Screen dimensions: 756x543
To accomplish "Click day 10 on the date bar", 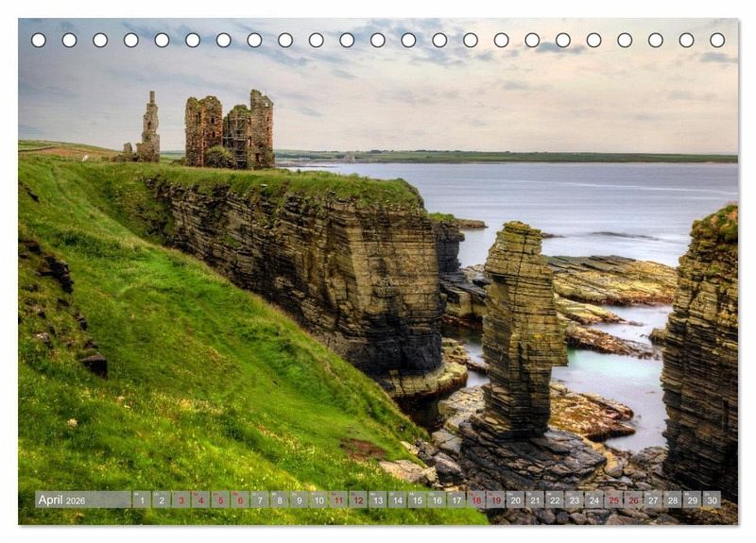I will click(318, 500).
